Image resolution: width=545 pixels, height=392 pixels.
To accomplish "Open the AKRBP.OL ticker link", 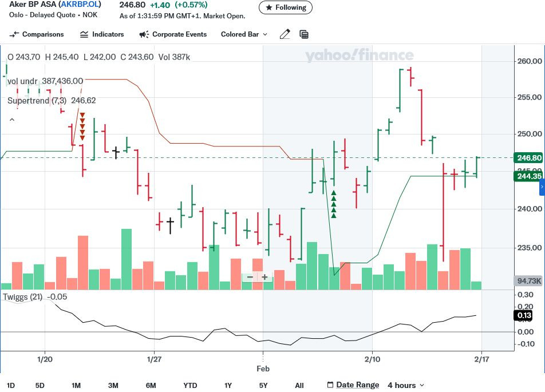I will [80, 5].
